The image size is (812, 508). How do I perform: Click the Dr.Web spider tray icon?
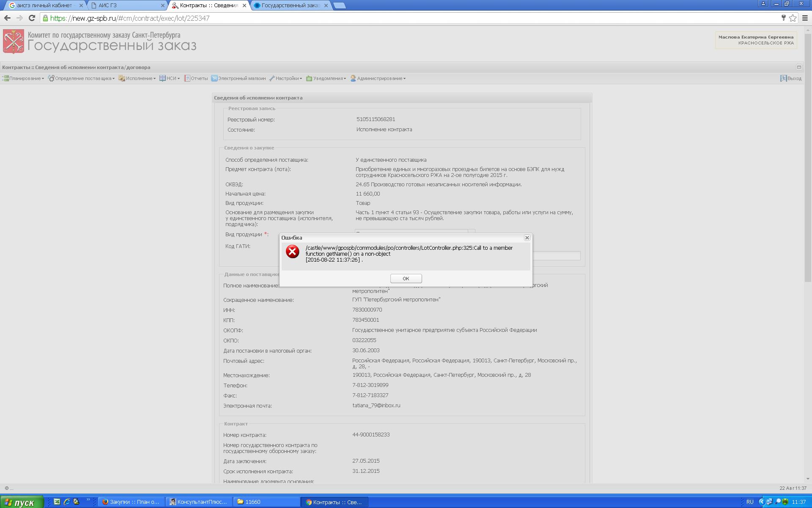pos(785,502)
